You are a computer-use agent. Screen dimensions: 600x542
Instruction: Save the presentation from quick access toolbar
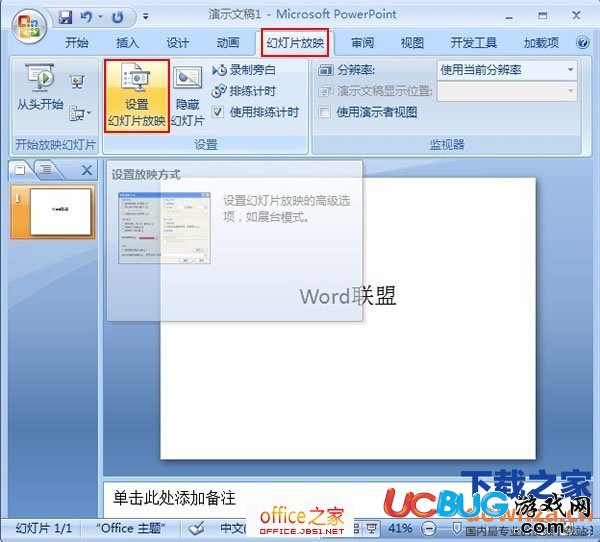[x=65, y=17]
